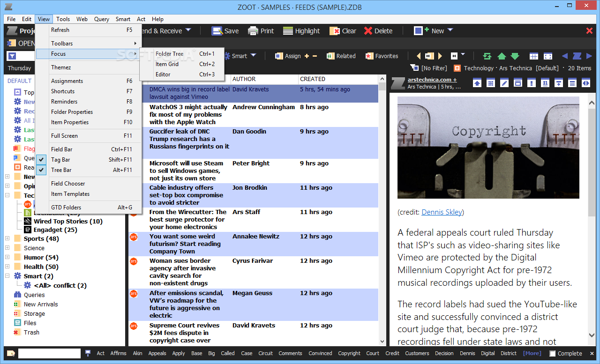Open the Microsoft will use Steam article
This screenshot has width=600, height=364.
(x=187, y=171)
